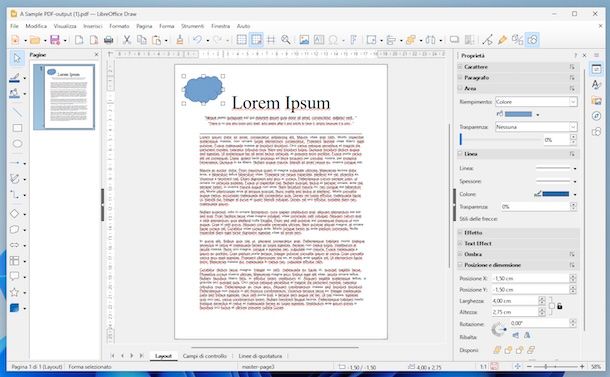Click the Edit points toolbar icon
Image resolution: width=610 pixels, height=377 pixels.
point(487,40)
